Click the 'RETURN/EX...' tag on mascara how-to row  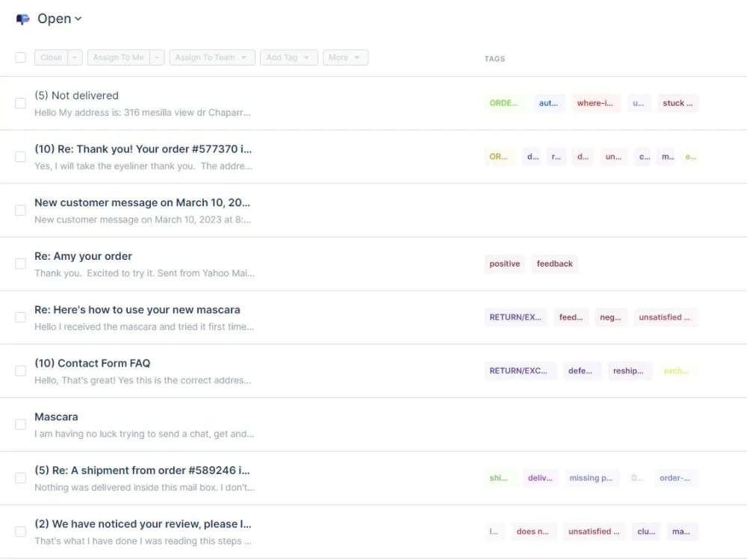[x=515, y=317]
